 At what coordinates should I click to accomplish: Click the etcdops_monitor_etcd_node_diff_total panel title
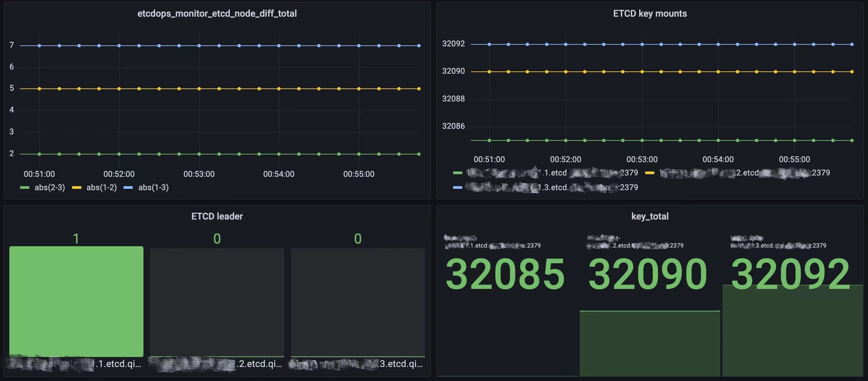[216, 13]
